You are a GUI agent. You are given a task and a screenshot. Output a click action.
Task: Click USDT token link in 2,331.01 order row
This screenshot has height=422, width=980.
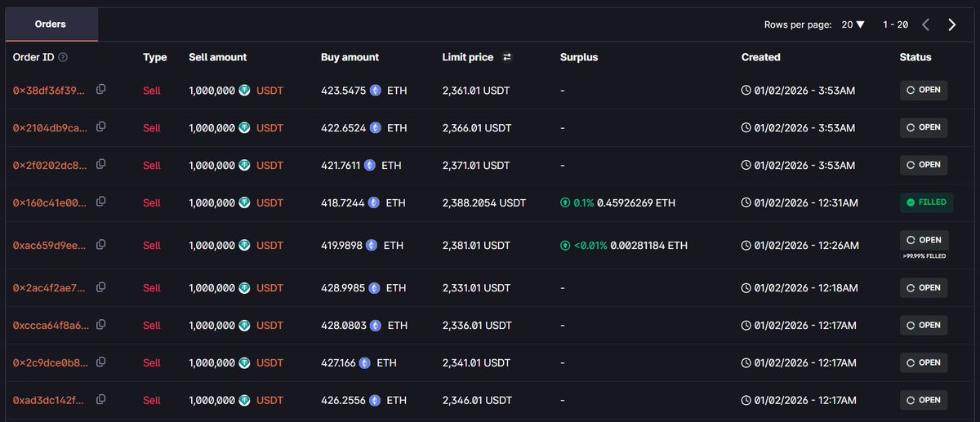click(269, 287)
